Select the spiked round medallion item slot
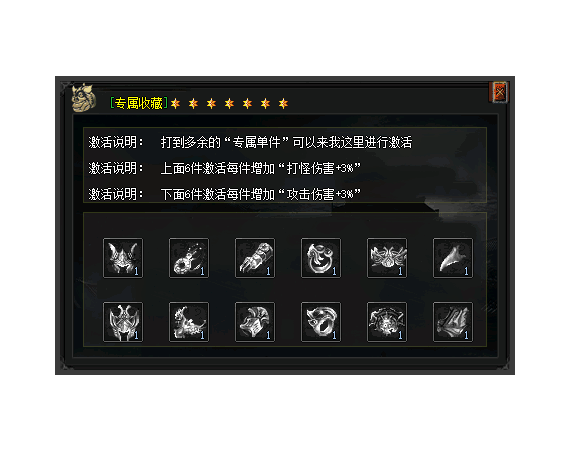568x450 pixels. pyautogui.click(x=387, y=322)
